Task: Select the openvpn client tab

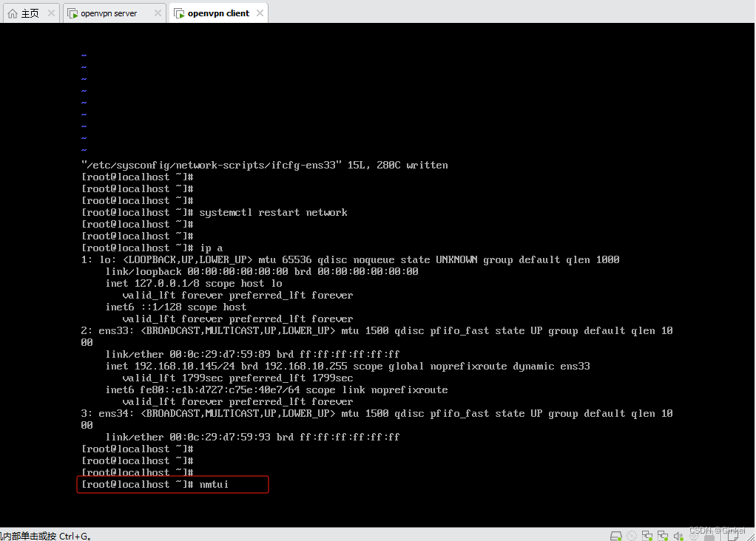Action: point(218,13)
